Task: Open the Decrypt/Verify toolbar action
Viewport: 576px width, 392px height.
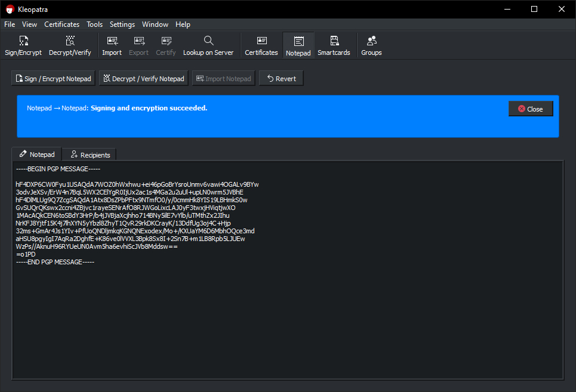Action: pos(70,45)
